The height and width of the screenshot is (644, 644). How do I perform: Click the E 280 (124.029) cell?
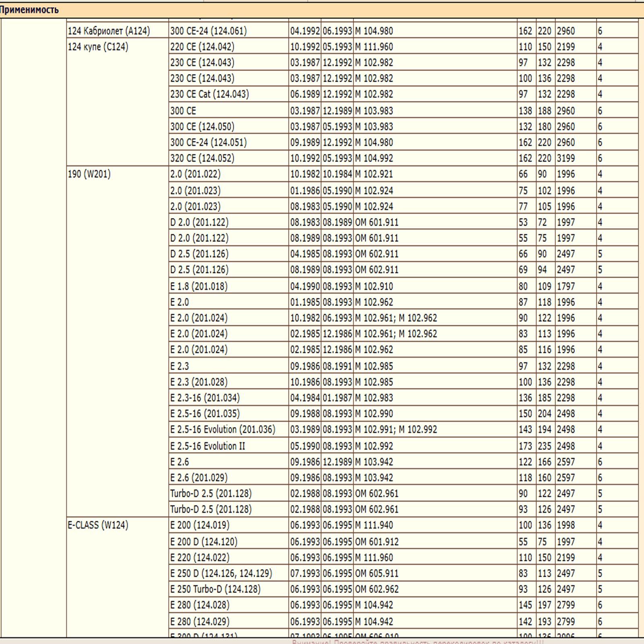[229, 621]
